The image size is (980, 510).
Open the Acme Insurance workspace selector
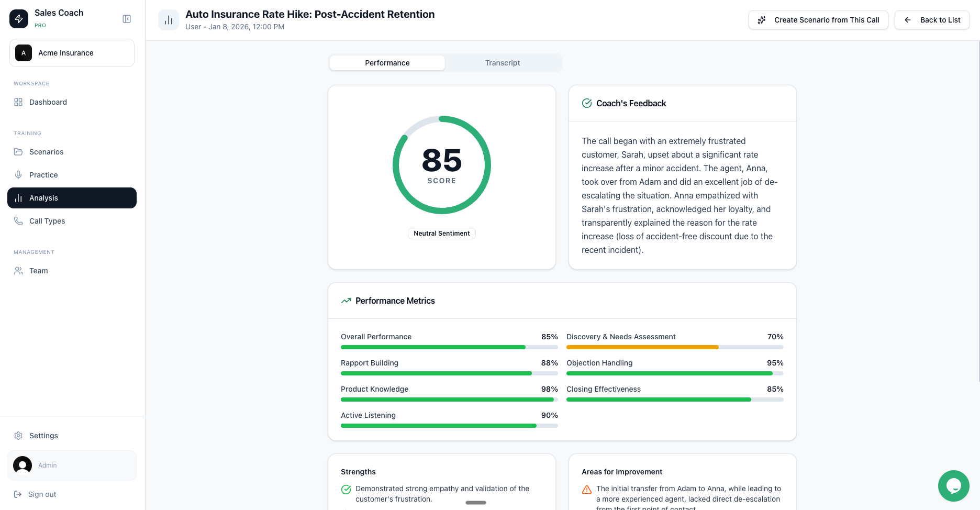point(72,53)
